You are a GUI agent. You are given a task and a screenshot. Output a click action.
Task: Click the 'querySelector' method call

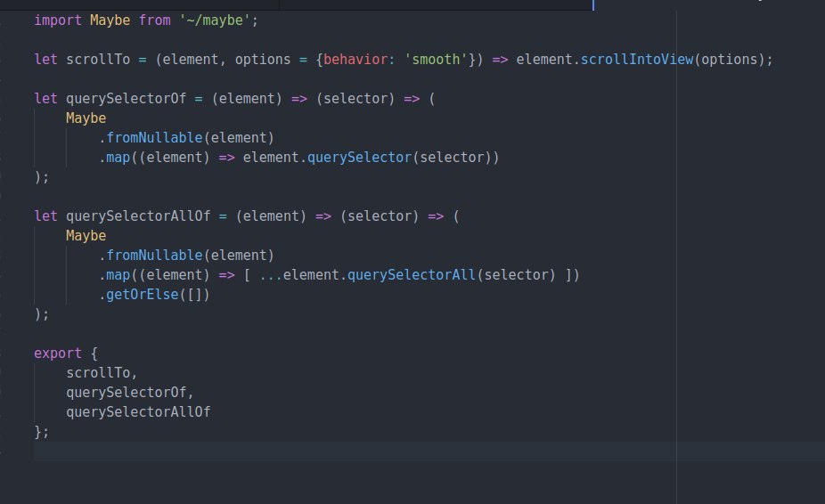coord(359,158)
